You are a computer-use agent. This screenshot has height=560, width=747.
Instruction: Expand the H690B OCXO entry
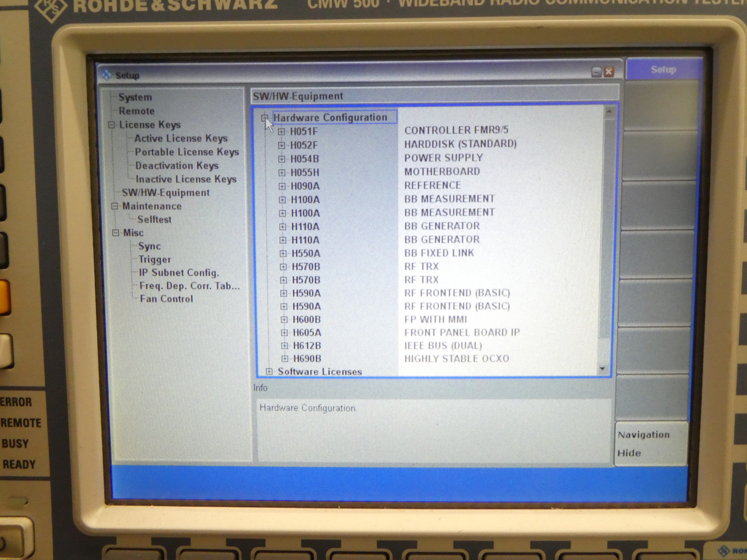[284, 358]
